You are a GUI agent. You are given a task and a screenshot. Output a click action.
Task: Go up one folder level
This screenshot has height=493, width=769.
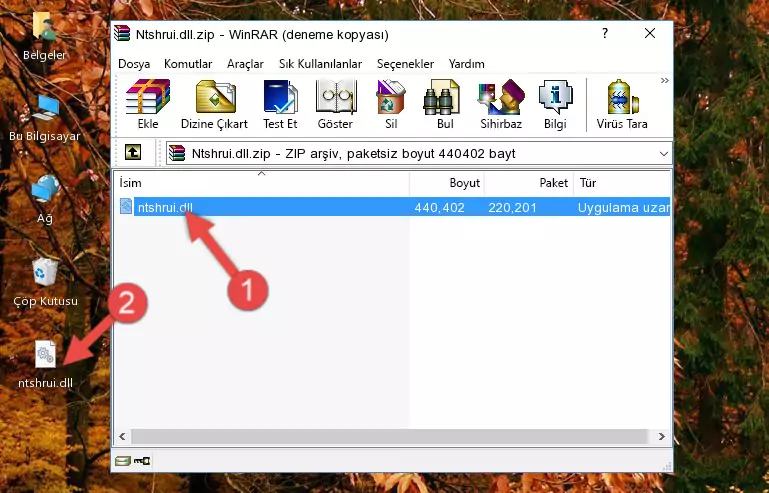coord(133,153)
